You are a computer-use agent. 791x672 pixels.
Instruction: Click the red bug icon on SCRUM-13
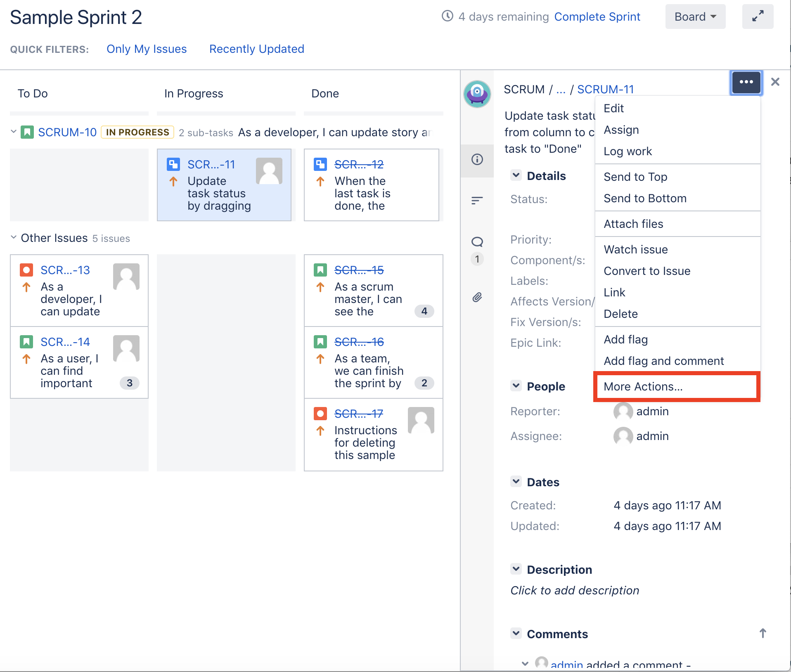tap(26, 270)
